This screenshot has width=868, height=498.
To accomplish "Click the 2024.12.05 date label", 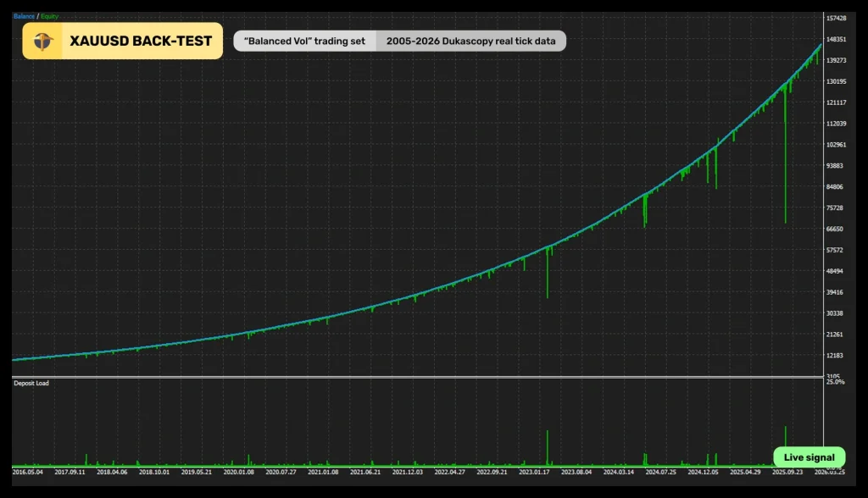I will [x=703, y=472].
